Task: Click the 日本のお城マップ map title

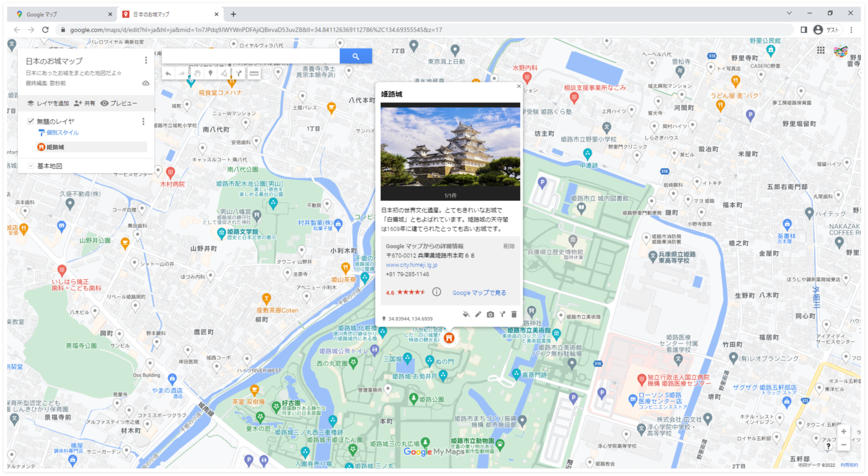Action: [x=54, y=61]
